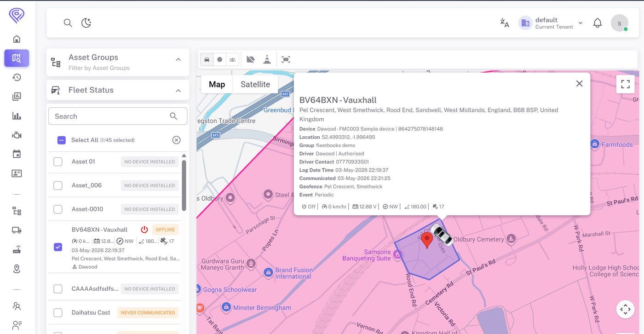Close the BV64BXN info popup
Image resolution: width=644 pixels, height=334 pixels.
point(579,83)
